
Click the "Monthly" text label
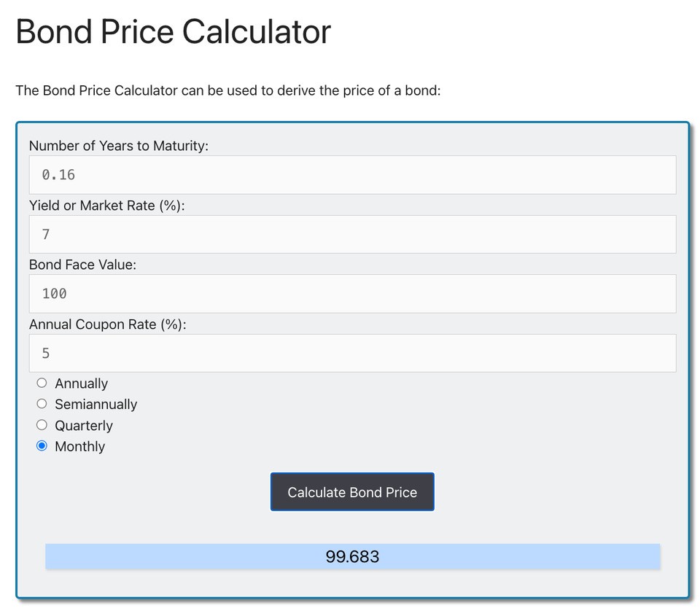tap(80, 446)
